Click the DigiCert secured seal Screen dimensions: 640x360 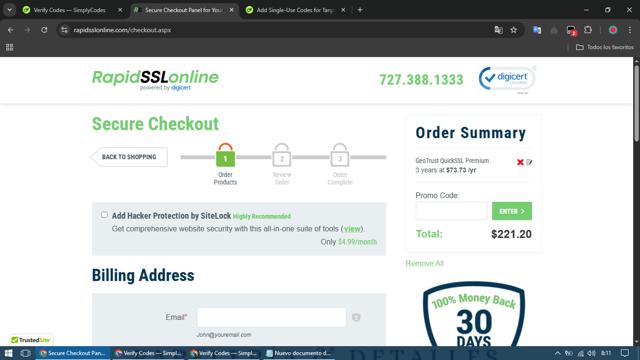[507, 79]
